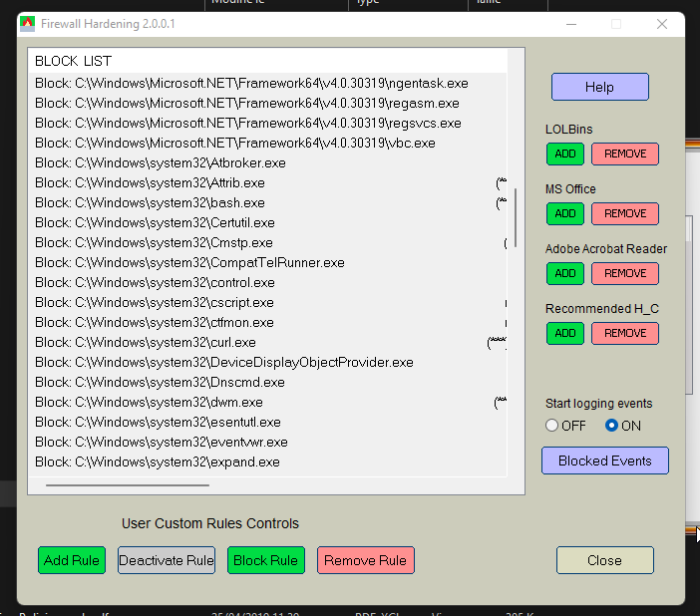Add MS Office rules
Screen dimensions: 700x616
564,214
